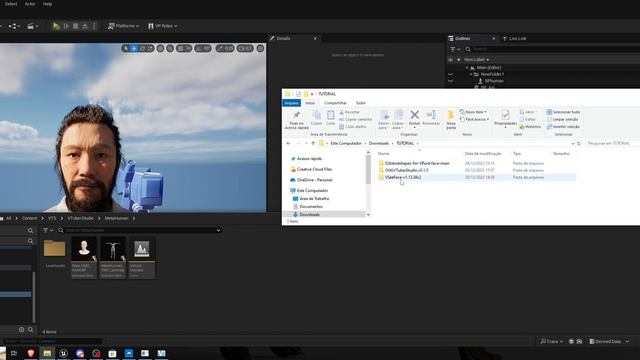
Task: Open Derived Data menu in status bar
Action: (x=609, y=342)
